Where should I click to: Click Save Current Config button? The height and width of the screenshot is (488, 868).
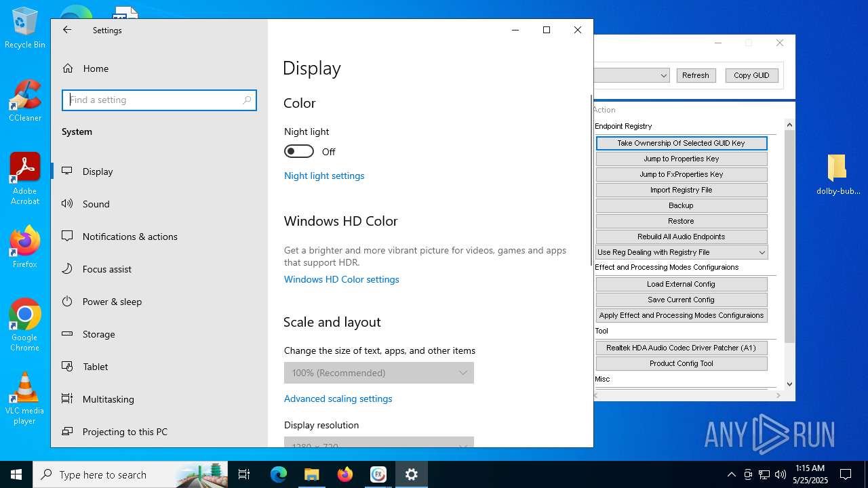tap(682, 300)
